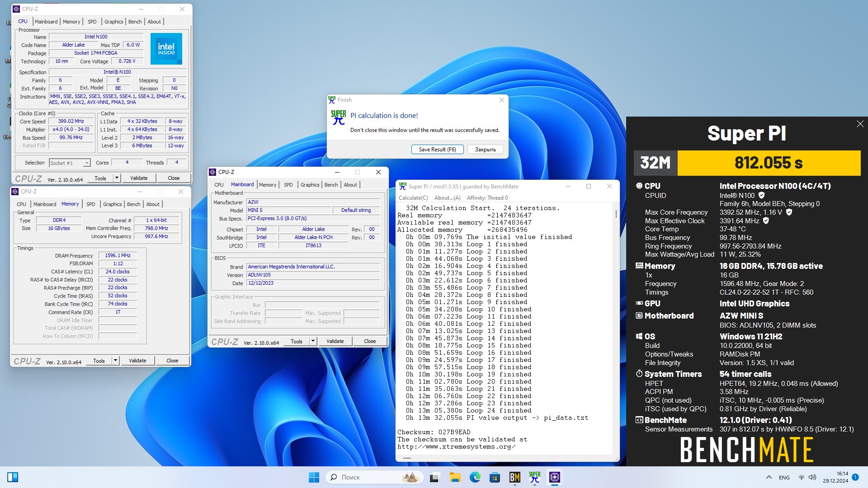Click the Windows Start button in taskbar
This screenshot has height=488, width=868.
click(314, 477)
